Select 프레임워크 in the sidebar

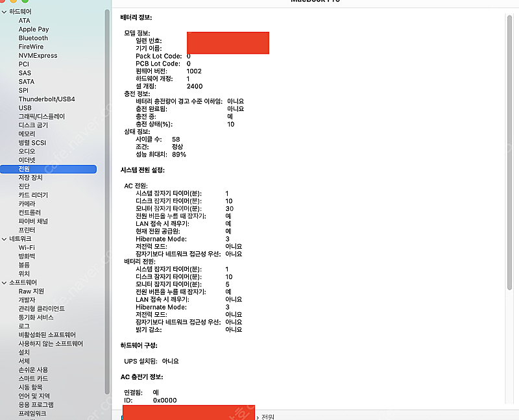[x=32, y=414]
